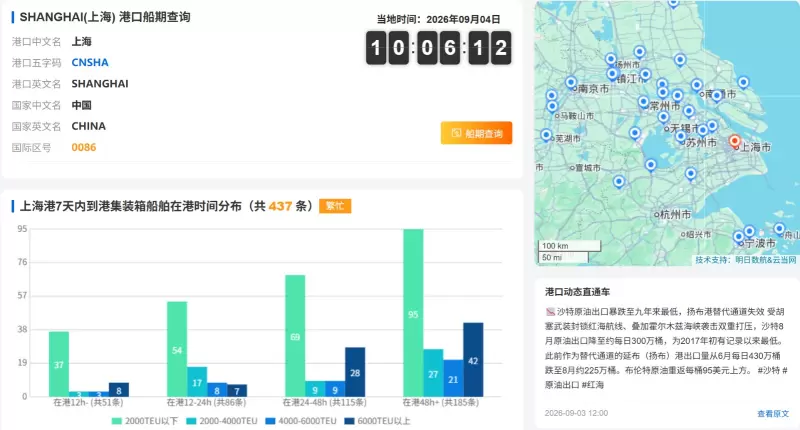This screenshot has height=430, width=800.
Task: Click the teal bar labeled 27
Action: [x=433, y=373]
